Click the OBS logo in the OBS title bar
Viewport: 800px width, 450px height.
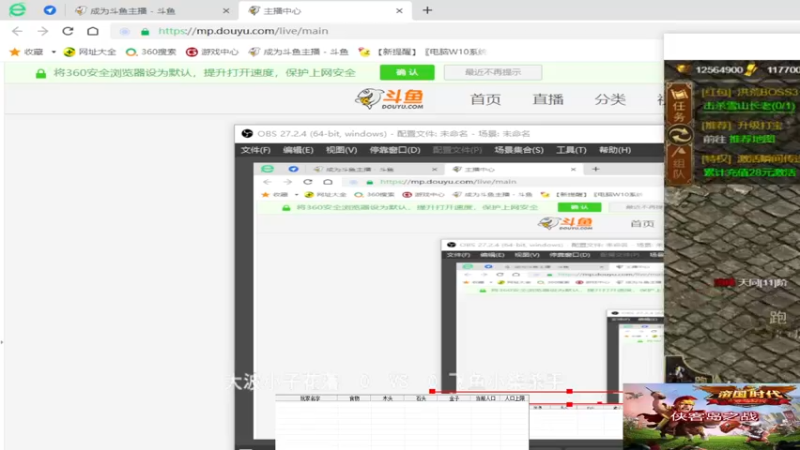(247, 134)
